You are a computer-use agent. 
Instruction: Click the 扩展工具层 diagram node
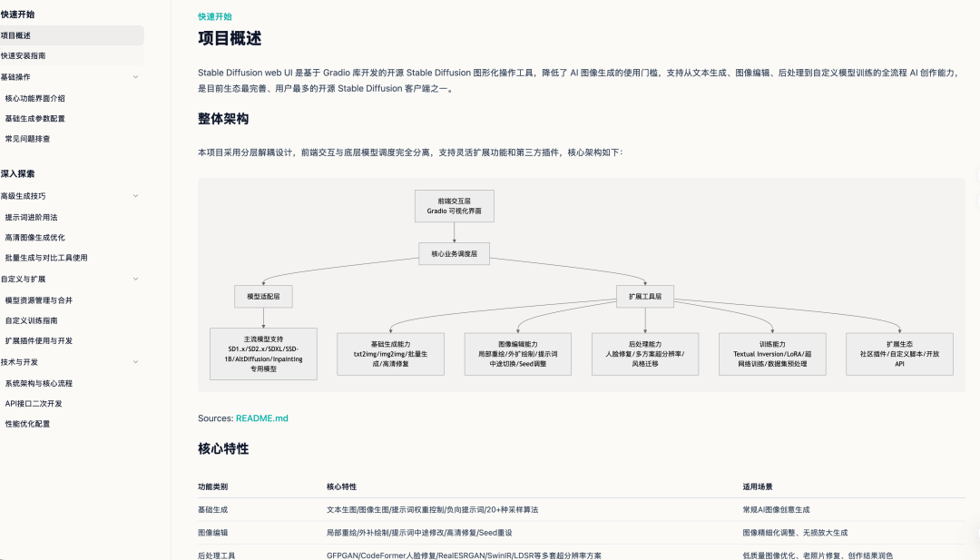point(645,296)
